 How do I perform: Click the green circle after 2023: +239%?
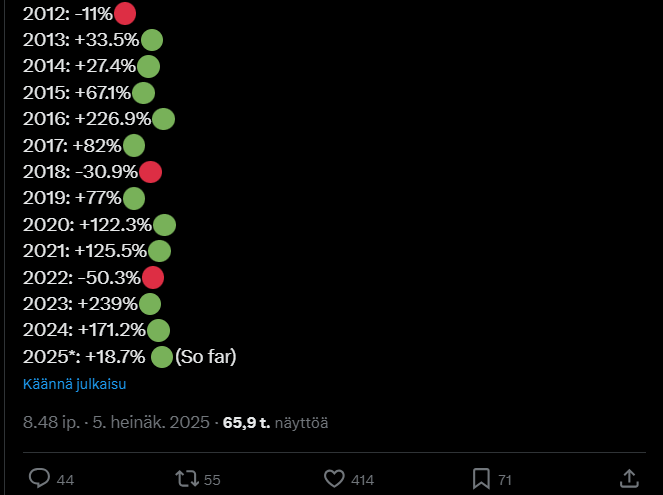pos(150,304)
